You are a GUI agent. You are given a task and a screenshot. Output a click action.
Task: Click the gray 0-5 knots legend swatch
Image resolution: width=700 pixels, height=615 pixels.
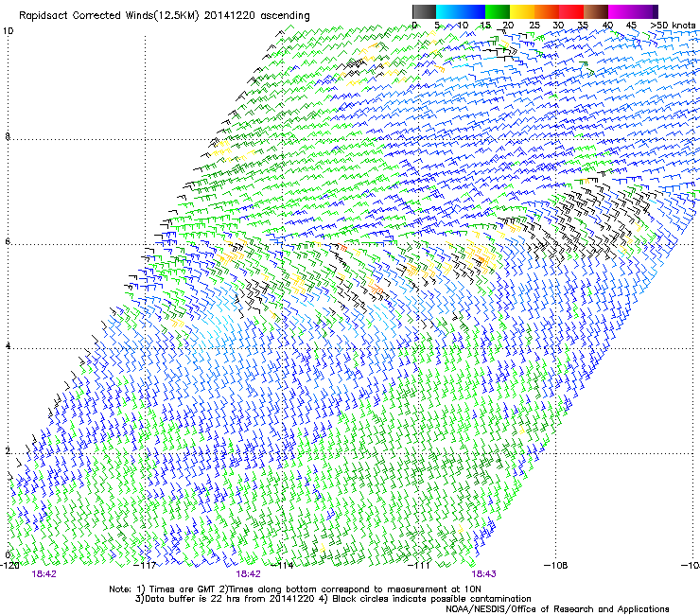[x=424, y=11]
